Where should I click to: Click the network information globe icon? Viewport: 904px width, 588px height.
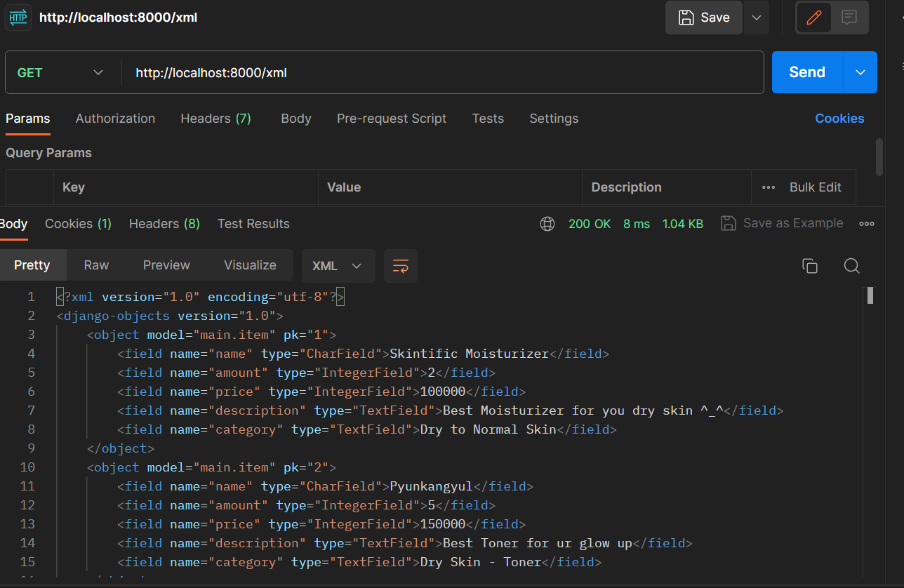coord(547,223)
